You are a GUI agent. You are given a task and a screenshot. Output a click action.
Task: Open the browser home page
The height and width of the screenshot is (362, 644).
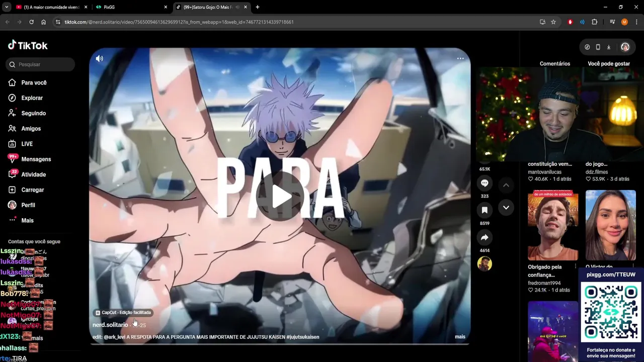coord(43,22)
